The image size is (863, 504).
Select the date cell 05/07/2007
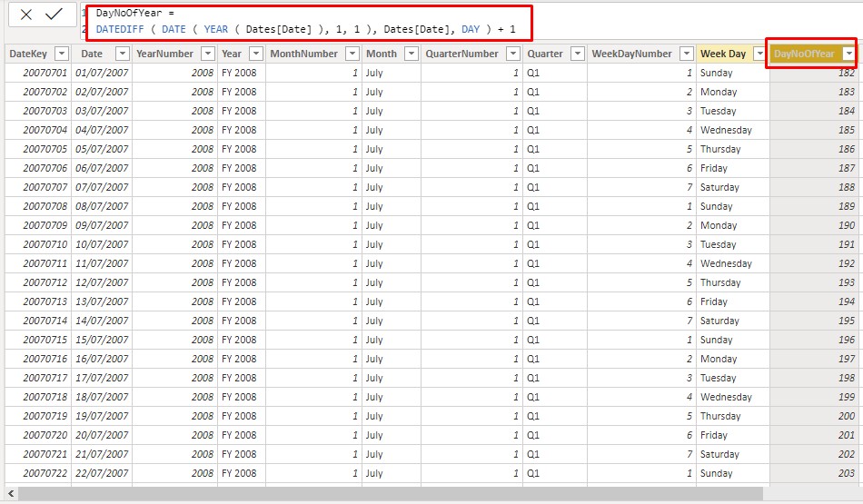102,149
